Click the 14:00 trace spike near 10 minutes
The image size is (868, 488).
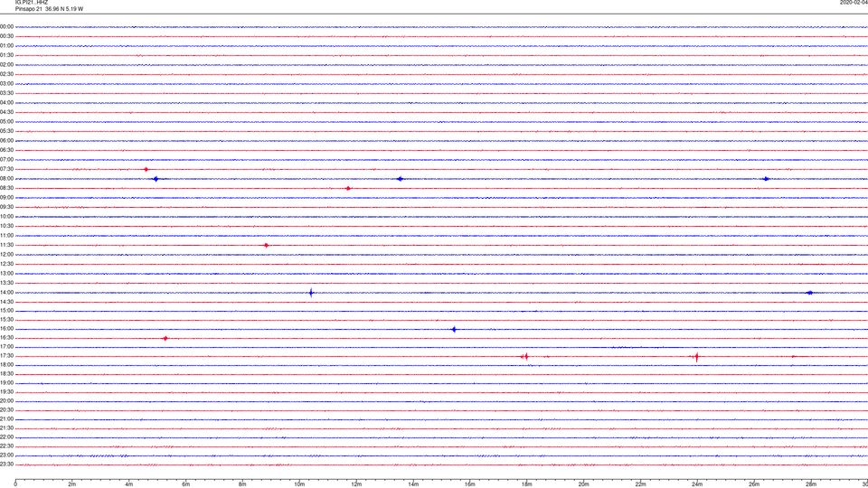(x=311, y=293)
